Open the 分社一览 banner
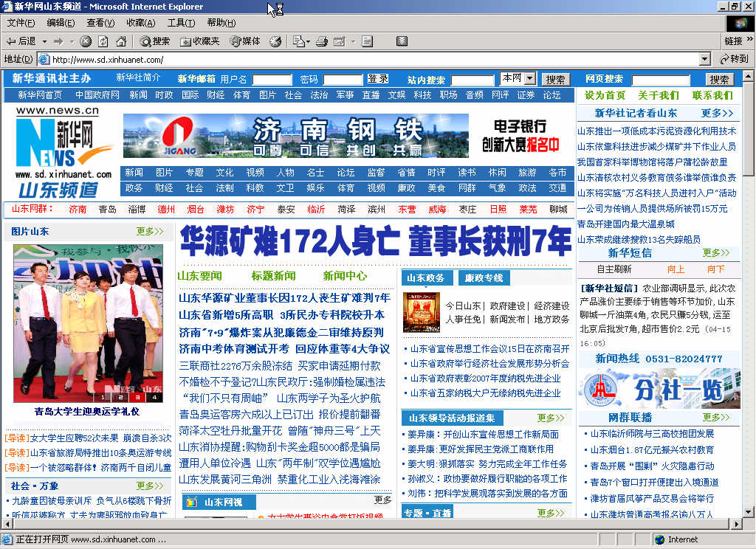This screenshot has height=549, width=756. (x=659, y=389)
